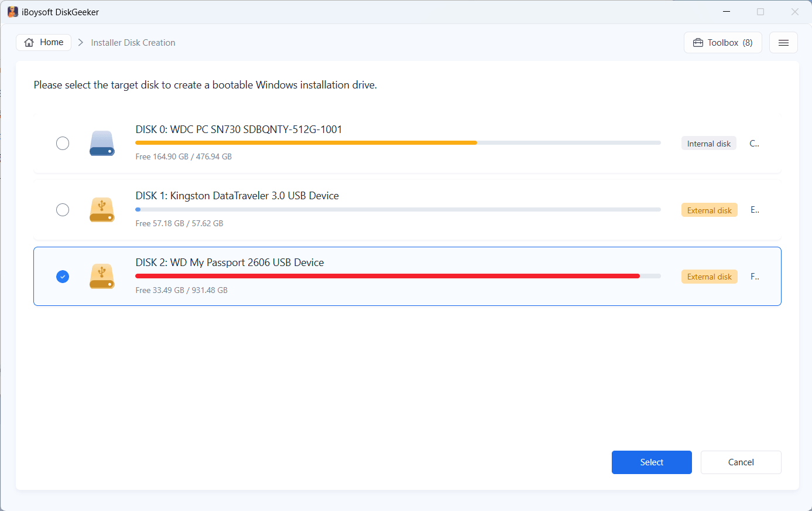This screenshot has width=812, height=511.
Task: Click the Internal disk tag on DISK 0
Action: pos(709,144)
